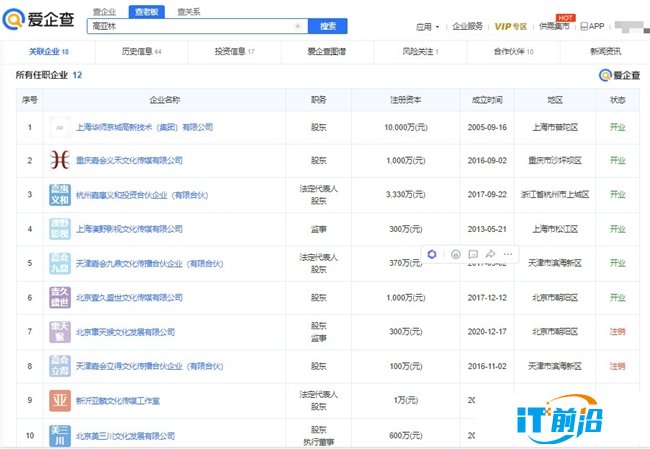The width and height of the screenshot is (650, 449).
Task: Open the Shanghai group company link in row 1
Action: [144, 127]
